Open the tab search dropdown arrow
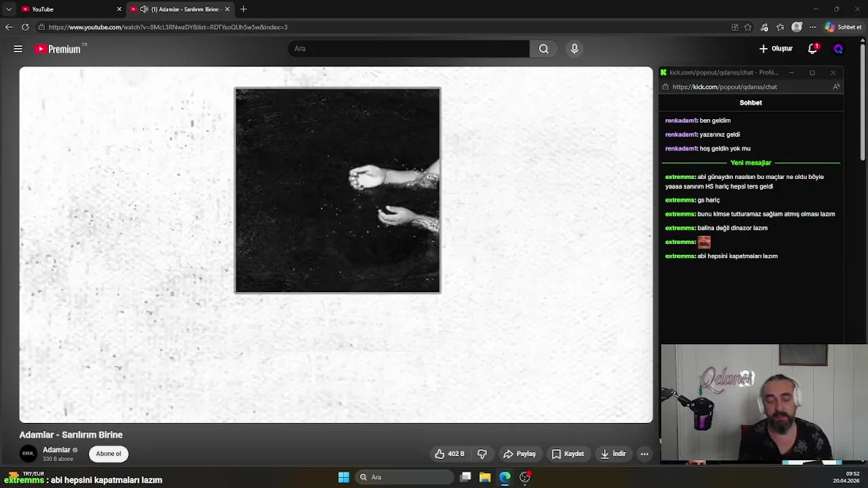 tap(9, 9)
